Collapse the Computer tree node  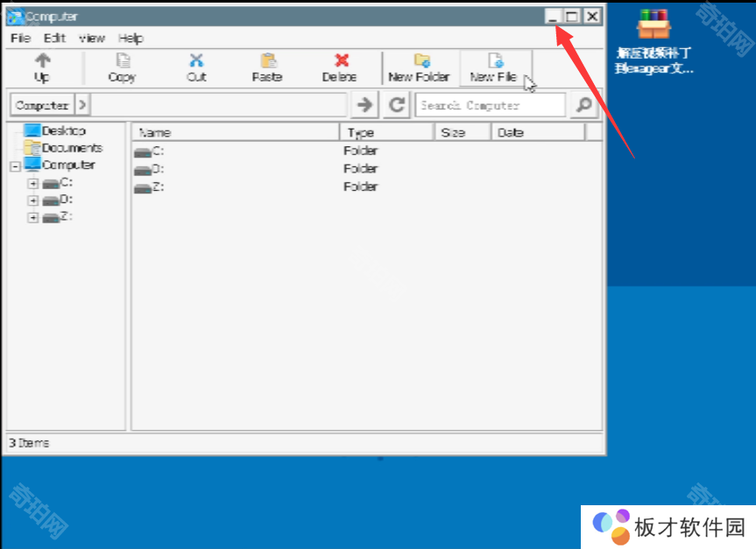pyautogui.click(x=15, y=166)
